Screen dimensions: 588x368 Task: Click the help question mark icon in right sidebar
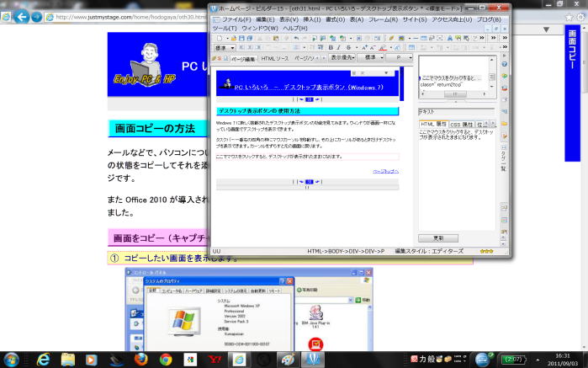click(505, 64)
